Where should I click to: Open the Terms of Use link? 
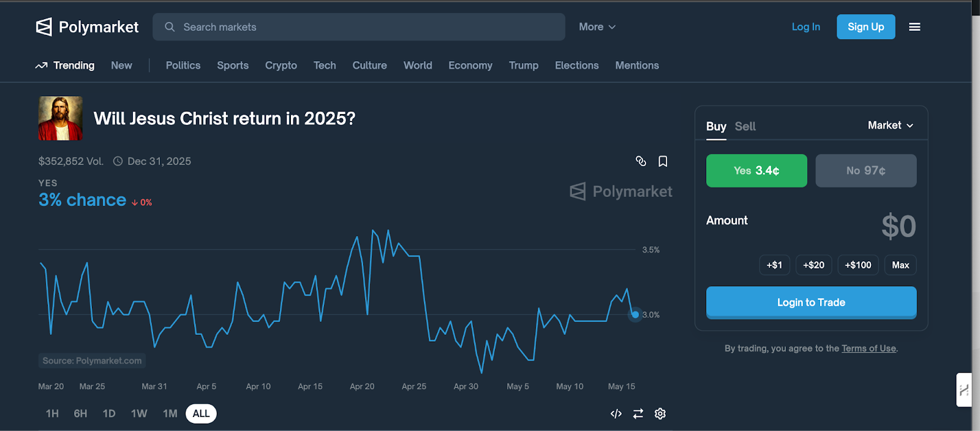869,348
